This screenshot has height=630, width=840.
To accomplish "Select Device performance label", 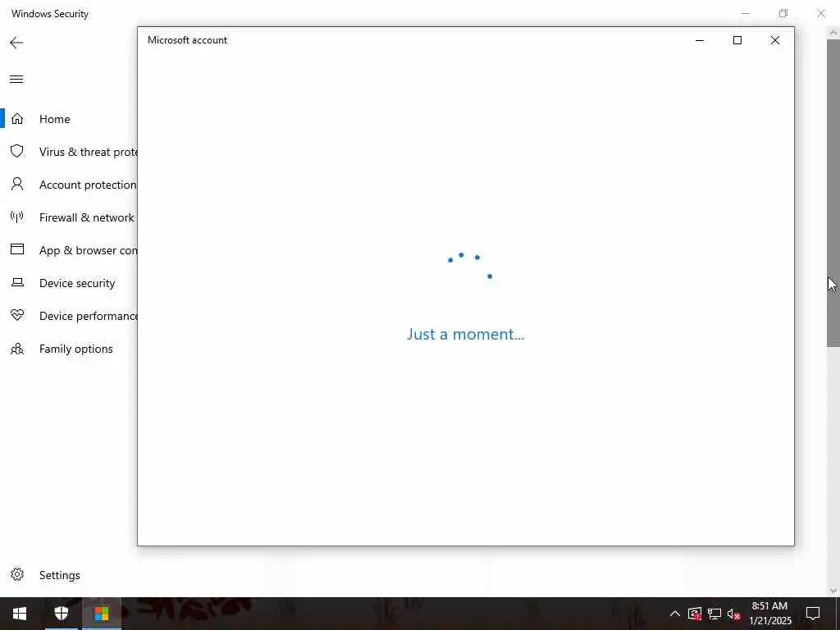I will coord(89,316).
